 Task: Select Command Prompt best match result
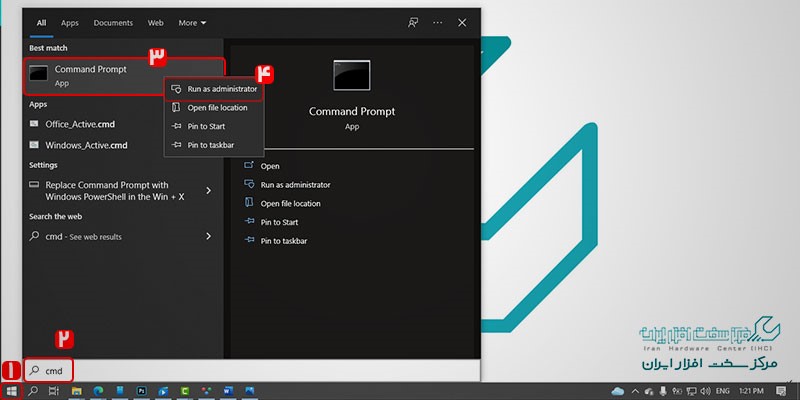click(x=124, y=76)
